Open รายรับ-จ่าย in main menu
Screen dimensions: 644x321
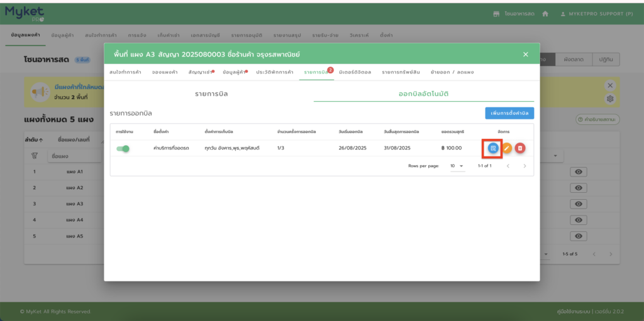click(x=325, y=35)
